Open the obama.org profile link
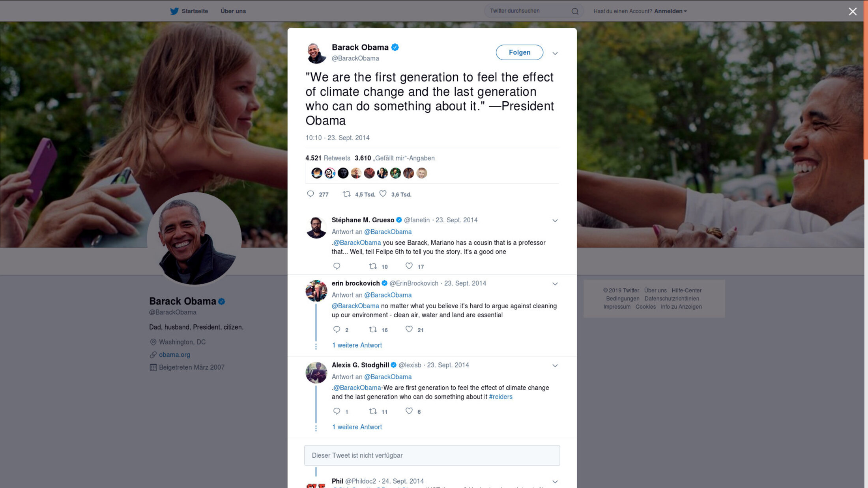The width and height of the screenshot is (868, 488). (x=174, y=355)
